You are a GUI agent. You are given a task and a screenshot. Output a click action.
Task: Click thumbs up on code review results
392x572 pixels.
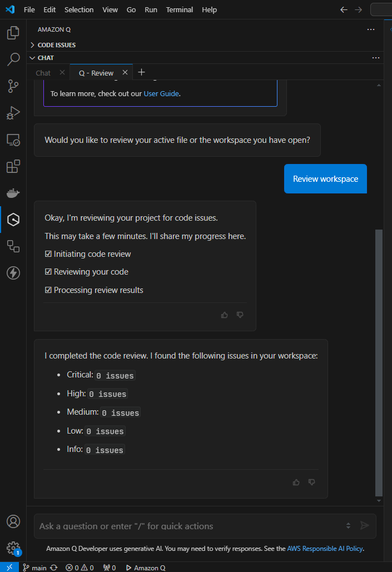pyautogui.click(x=296, y=482)
